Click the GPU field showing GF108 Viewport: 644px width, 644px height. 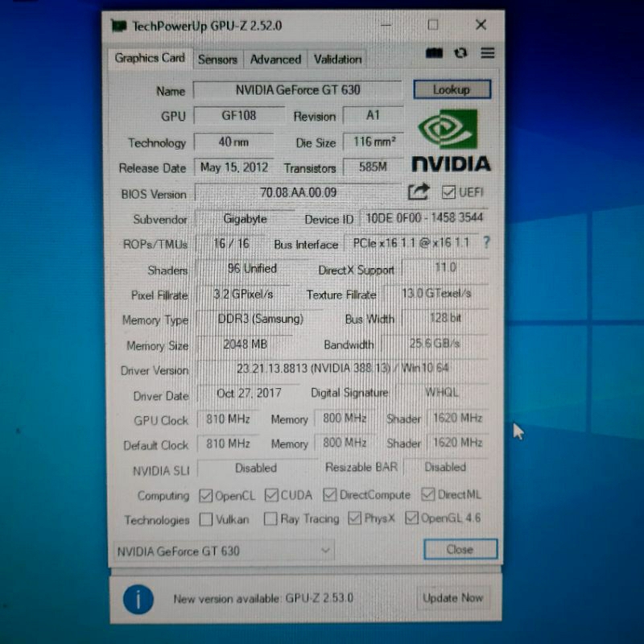point(239,115)
